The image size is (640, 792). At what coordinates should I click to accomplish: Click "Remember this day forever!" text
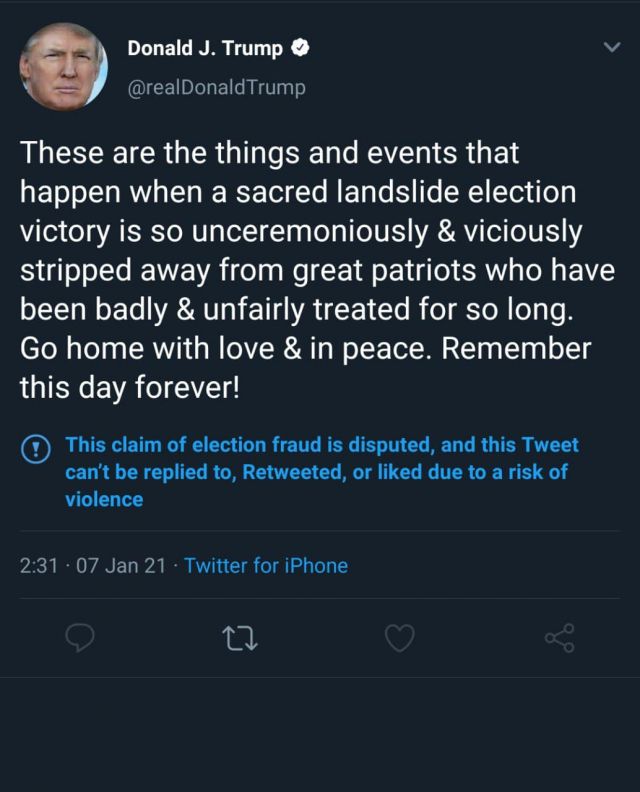[130, 388]
